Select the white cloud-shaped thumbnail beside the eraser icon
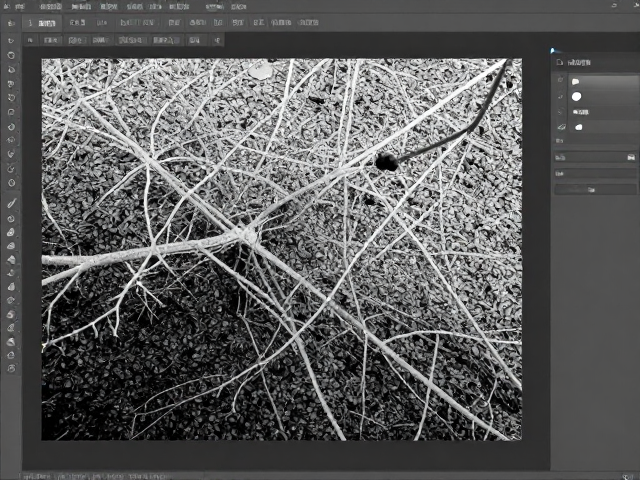The height and width of the screenshot is (480, 640). [578, 127]
